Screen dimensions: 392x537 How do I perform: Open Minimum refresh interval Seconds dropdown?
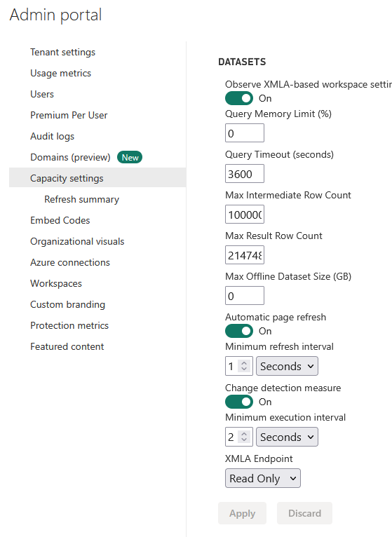point(287,366)
